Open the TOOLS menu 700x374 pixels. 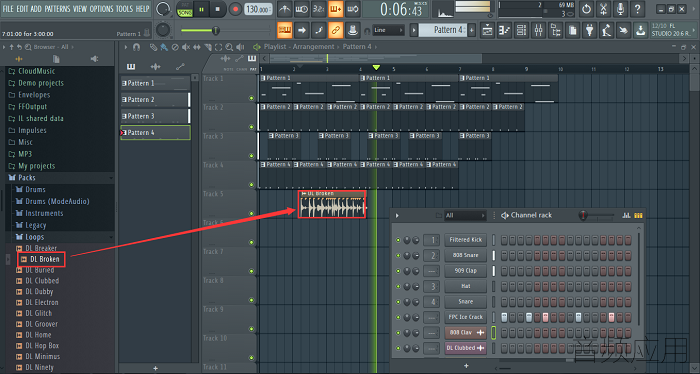tap(124, 8)
